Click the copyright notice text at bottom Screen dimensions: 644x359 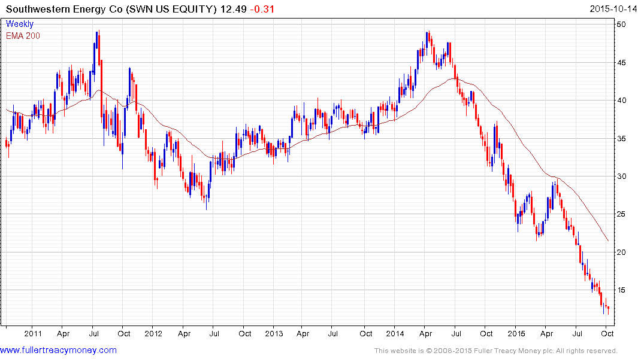click(496, 351)
